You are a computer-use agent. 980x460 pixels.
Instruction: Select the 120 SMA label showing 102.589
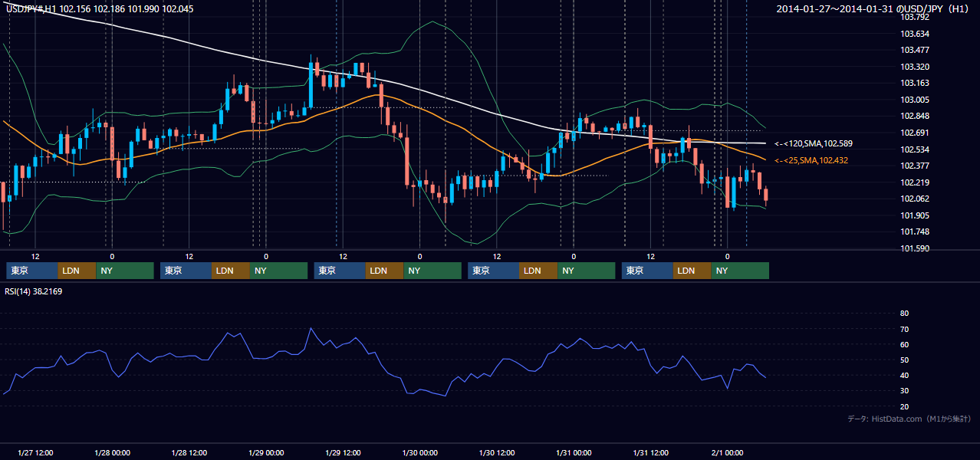(x=814, y=143)
